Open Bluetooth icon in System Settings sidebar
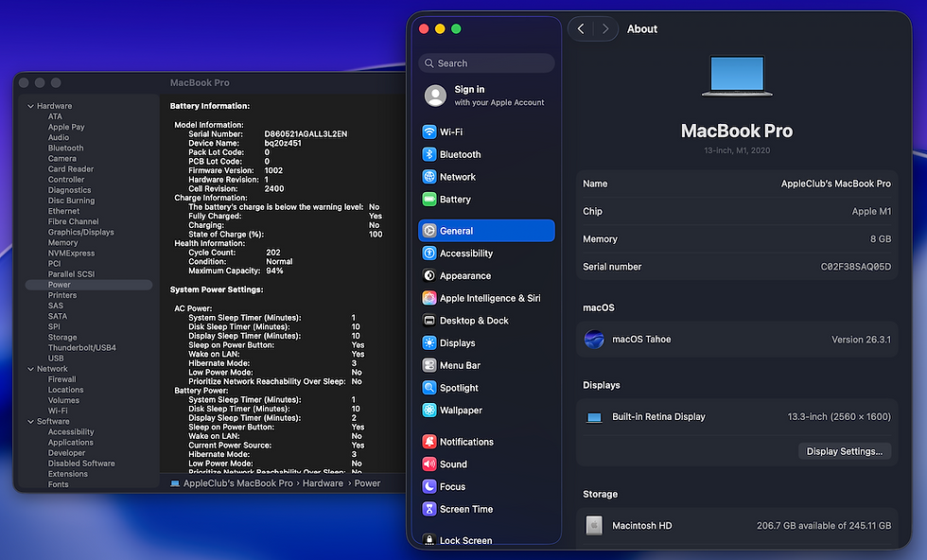 pyautogui.click(x=429, y=154)
